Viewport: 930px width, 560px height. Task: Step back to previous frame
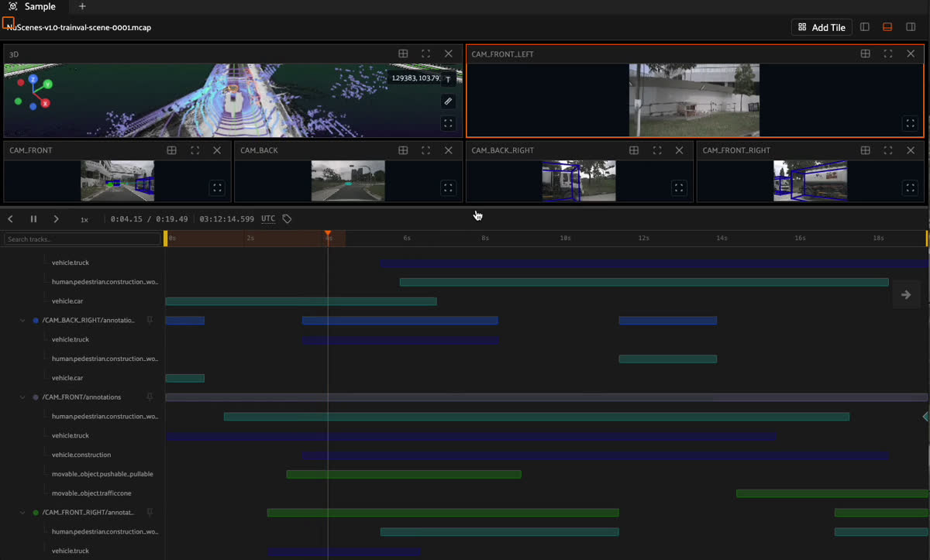[11, 219]
